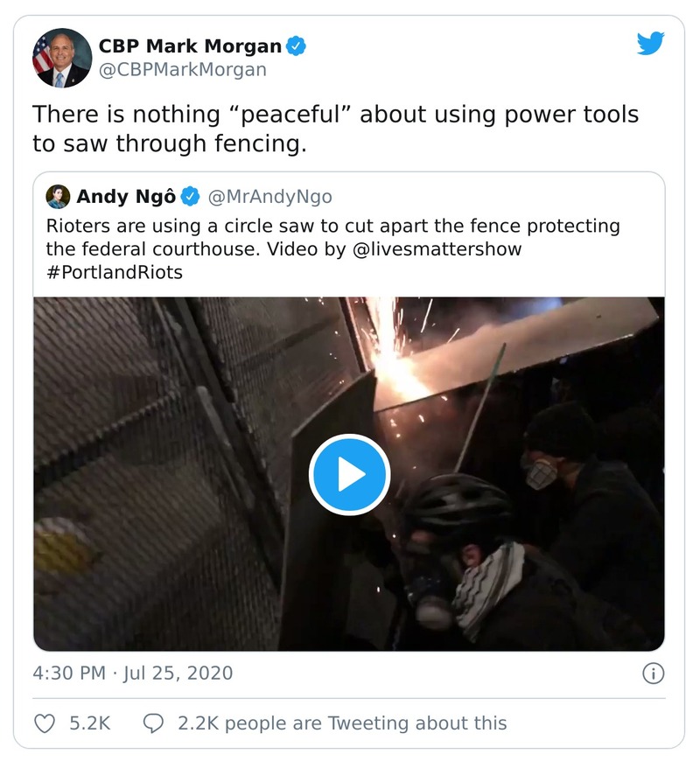Click the 5.2K like count
This screenshot has width=700, height=768.
87,723
